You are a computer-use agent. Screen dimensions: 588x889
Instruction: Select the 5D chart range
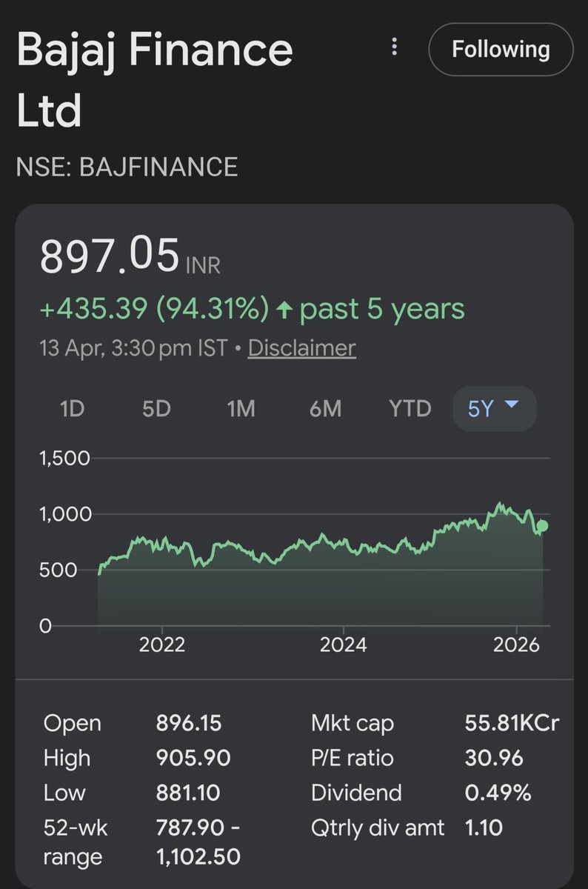156,408
